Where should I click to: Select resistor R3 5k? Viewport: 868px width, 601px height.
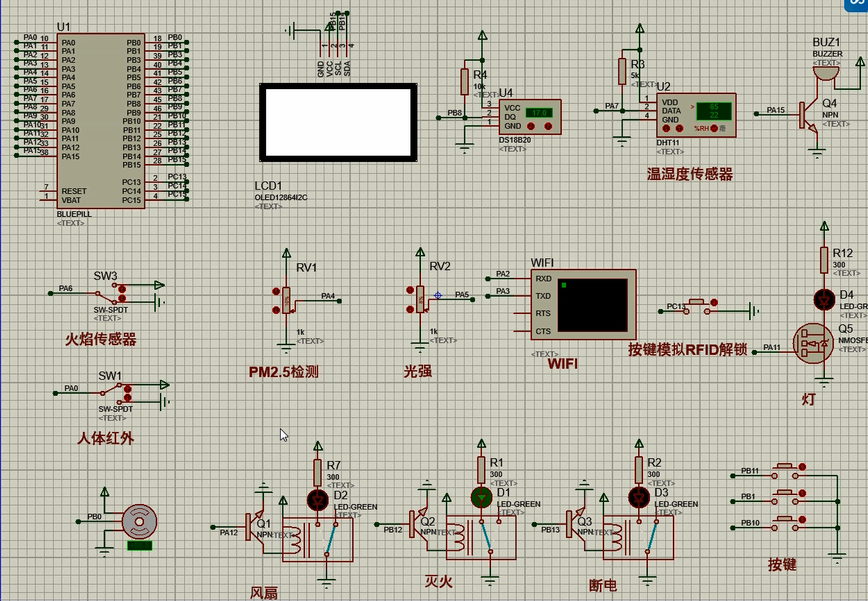point(623,71)
